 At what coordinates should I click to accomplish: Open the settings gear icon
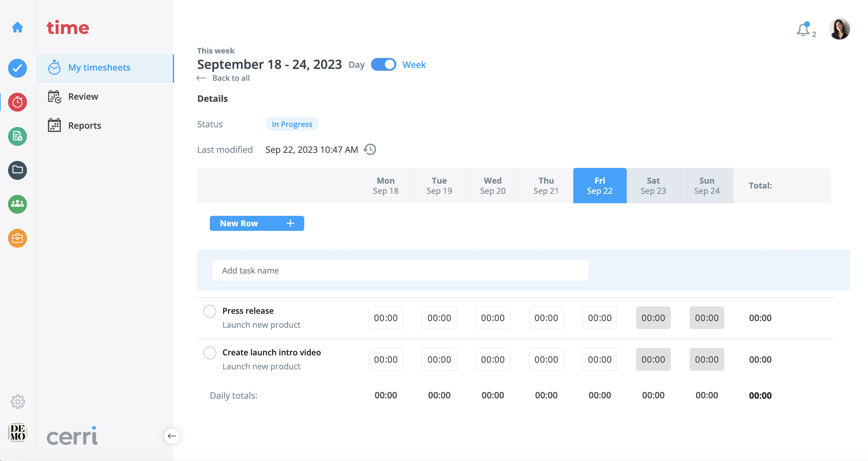coord(17,402)
